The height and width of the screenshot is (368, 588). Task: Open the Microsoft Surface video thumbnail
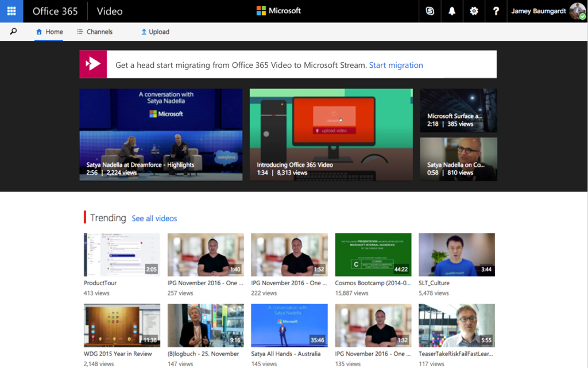pyautogui.click(x=458, y=110)
